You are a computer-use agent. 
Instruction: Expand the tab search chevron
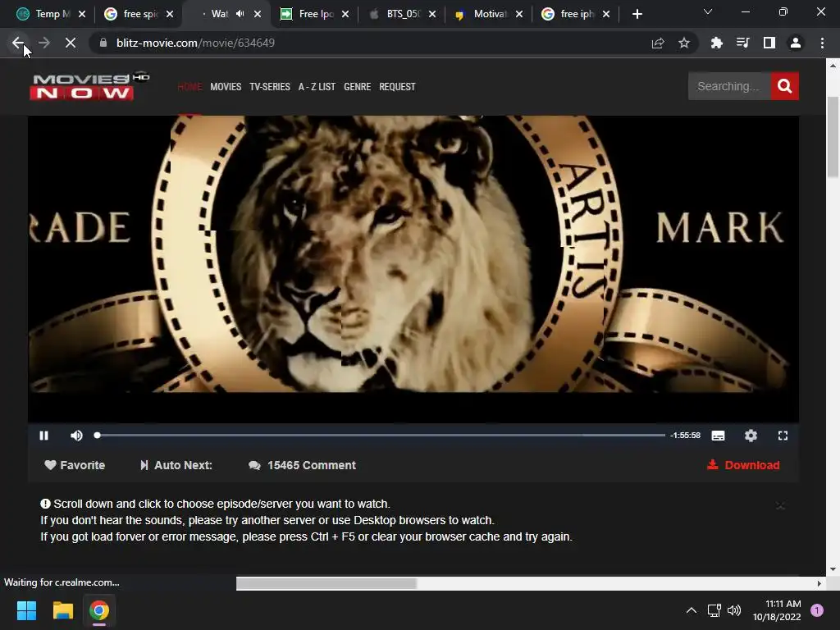pos(708,11)
